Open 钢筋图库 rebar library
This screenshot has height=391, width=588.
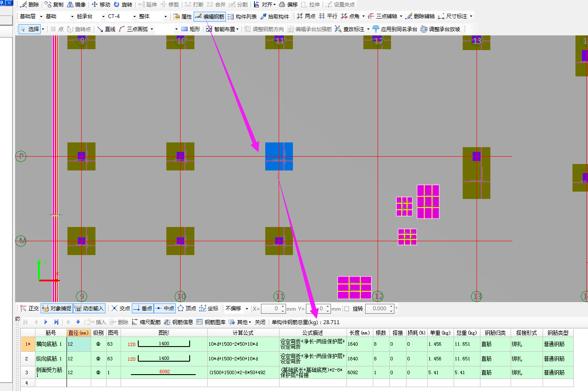[211, 322]
